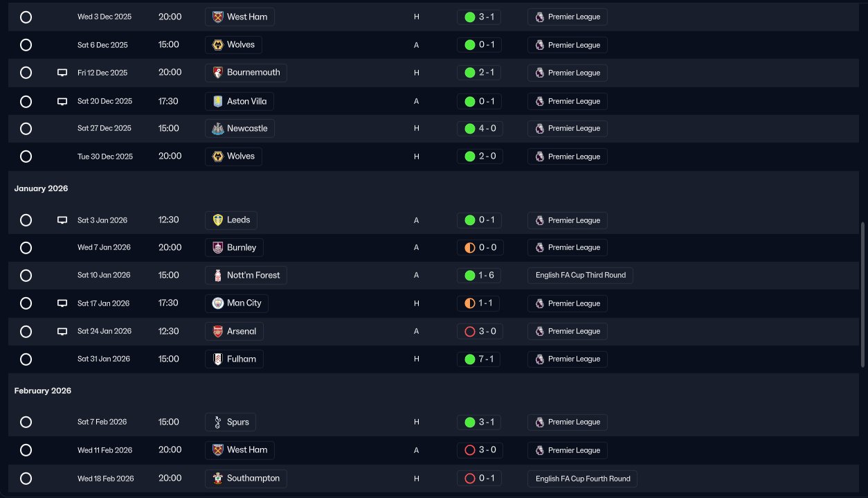Click the Arsenal club crest icon

coord(217,331)
